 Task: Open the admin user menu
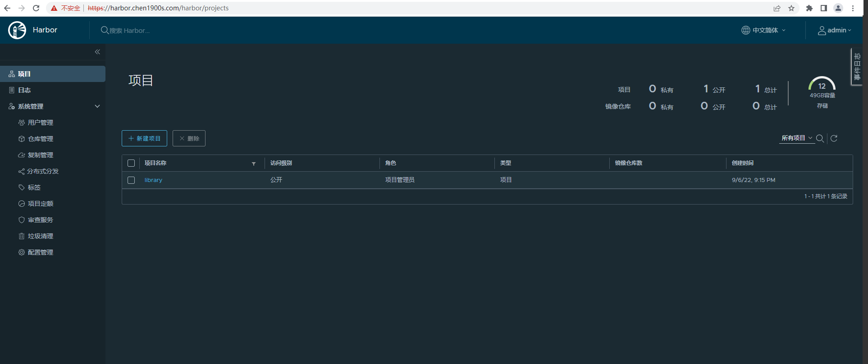click(x=835, y=30)
